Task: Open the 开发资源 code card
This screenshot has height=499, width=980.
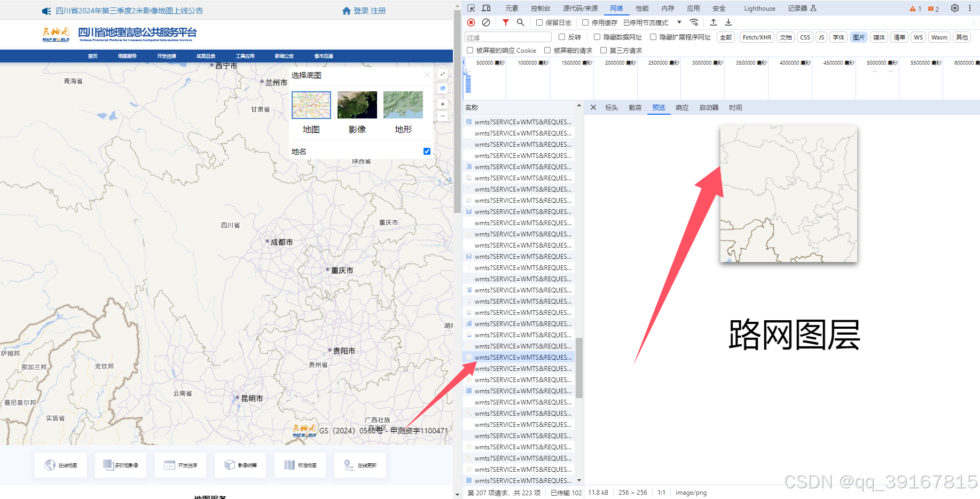Action: (181, 465)
